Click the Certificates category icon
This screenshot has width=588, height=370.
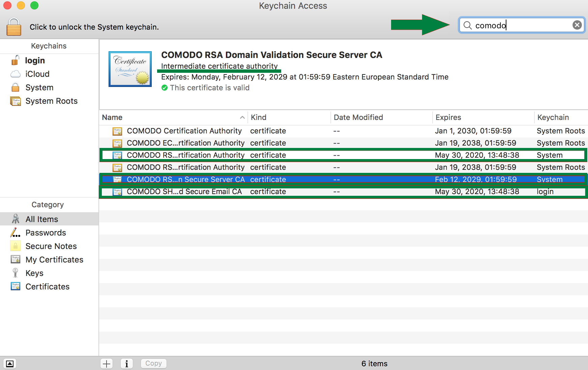coord(16,286)
